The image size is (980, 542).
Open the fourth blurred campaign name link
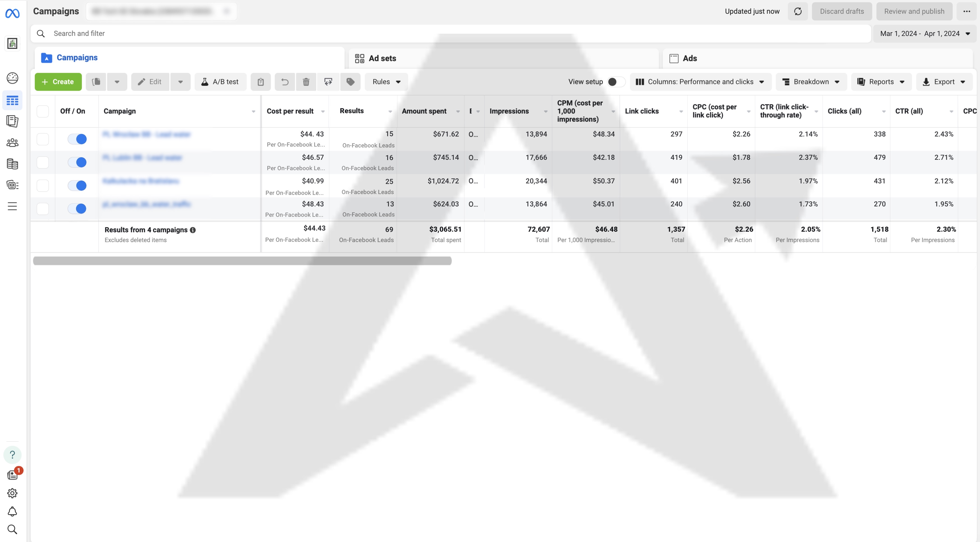tap(147, 204)
